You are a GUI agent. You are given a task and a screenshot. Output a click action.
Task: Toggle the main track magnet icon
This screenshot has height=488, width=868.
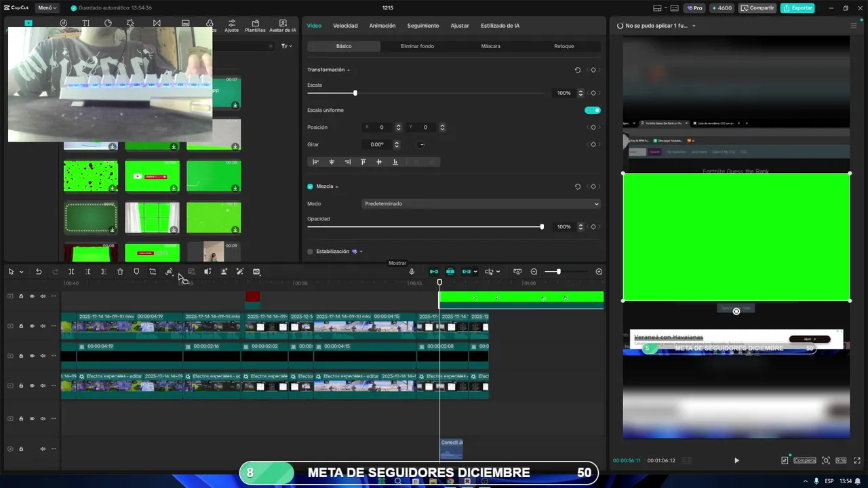[x=434, y=272]
